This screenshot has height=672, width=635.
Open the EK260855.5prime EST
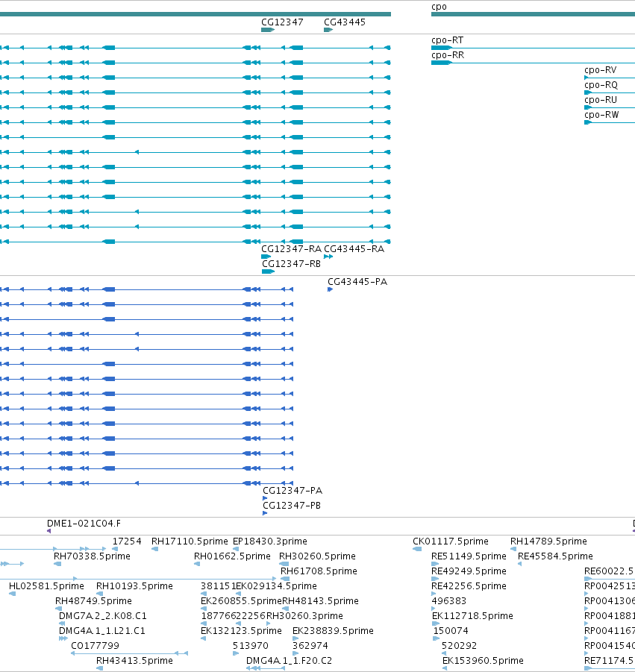pos(242,601)
